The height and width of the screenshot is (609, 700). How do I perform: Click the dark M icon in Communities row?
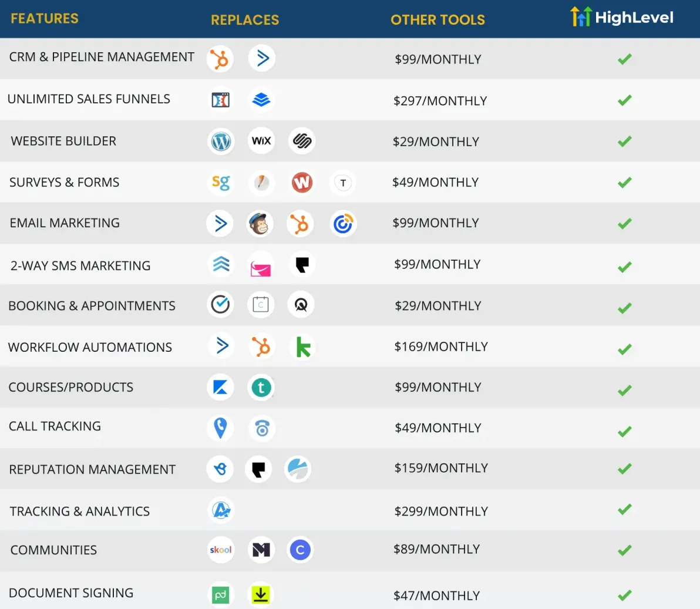tap(261, 550)
